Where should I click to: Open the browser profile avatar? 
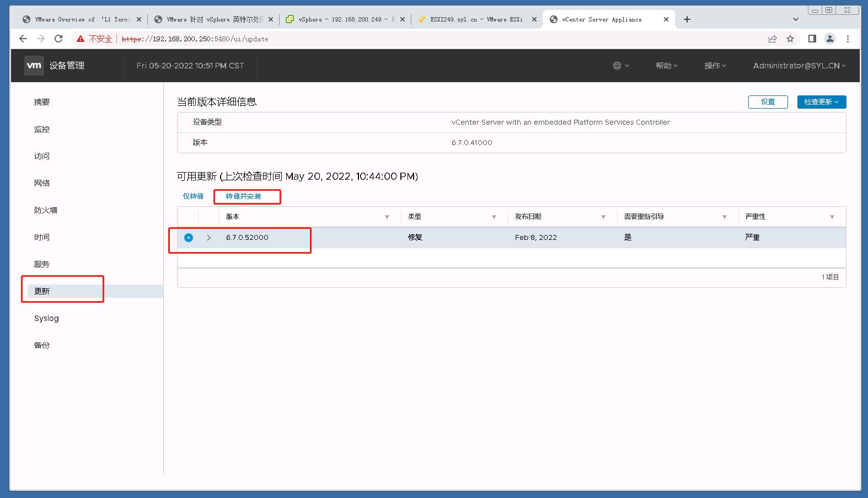(829, 39)
